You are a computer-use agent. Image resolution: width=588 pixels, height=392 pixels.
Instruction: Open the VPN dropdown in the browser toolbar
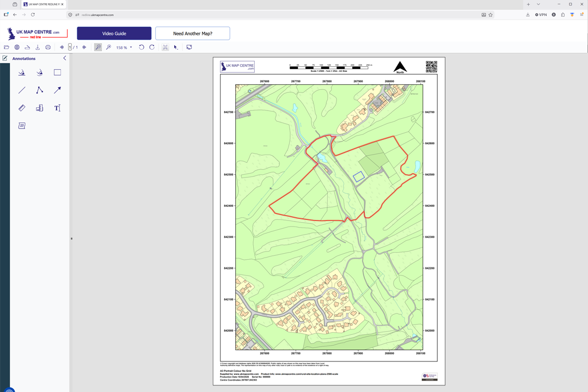[540, 15]
